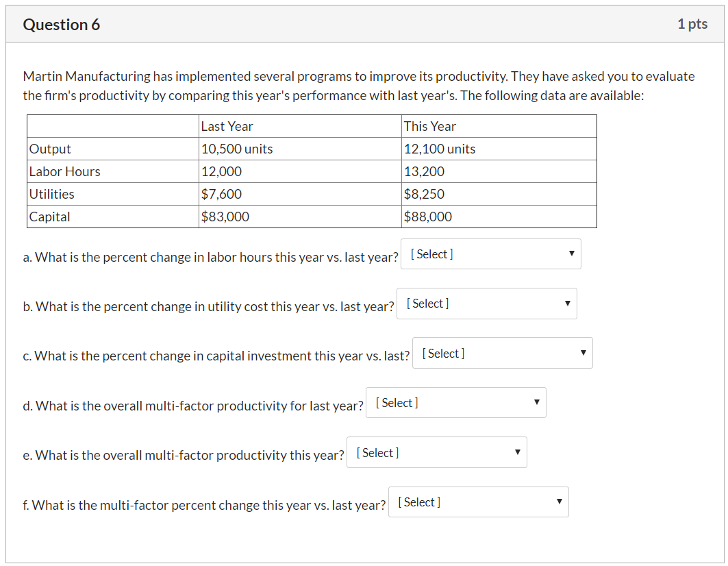This screenshot has width=728, height=566.
Task: Click the 1 pts label
Action: point(692,24)
